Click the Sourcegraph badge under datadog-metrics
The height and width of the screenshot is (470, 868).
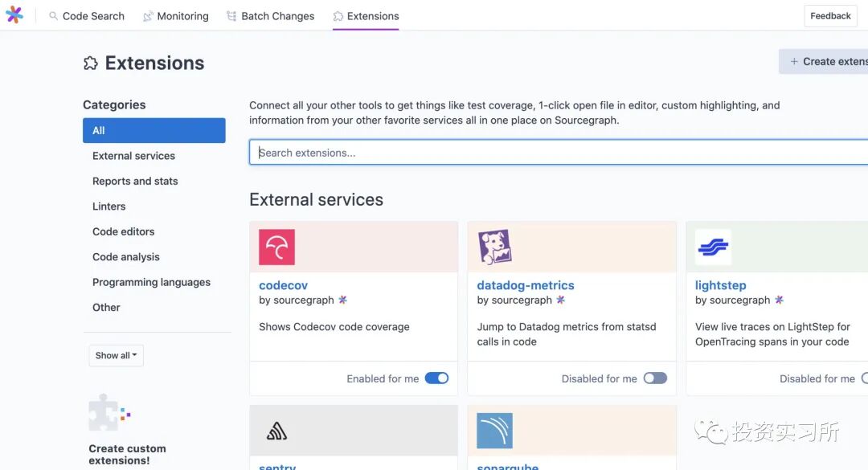(x=561, y=300)
